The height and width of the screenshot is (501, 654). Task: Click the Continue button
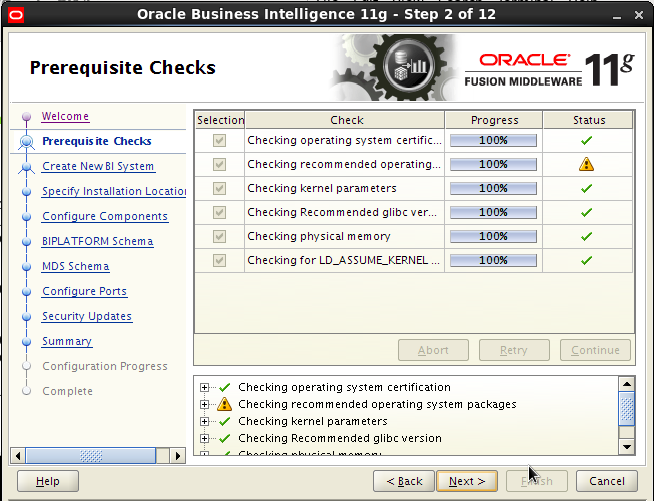[x=595, y=350]
